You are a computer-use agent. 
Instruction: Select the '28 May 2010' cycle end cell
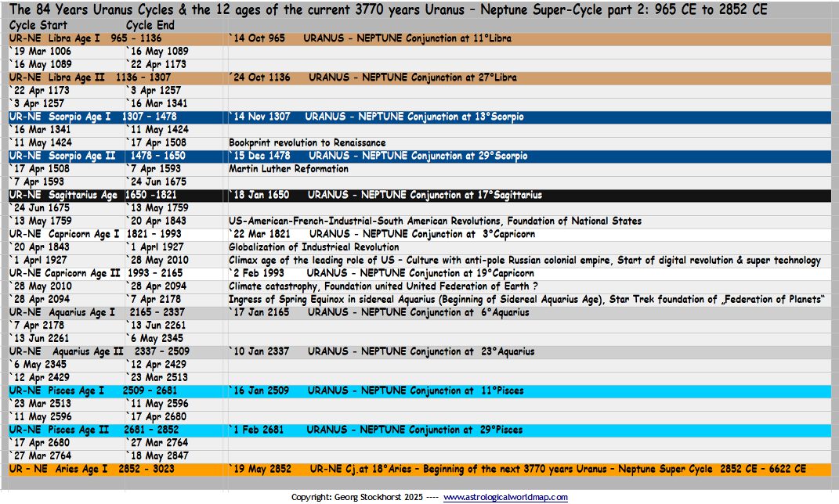(x=157, y=261)
